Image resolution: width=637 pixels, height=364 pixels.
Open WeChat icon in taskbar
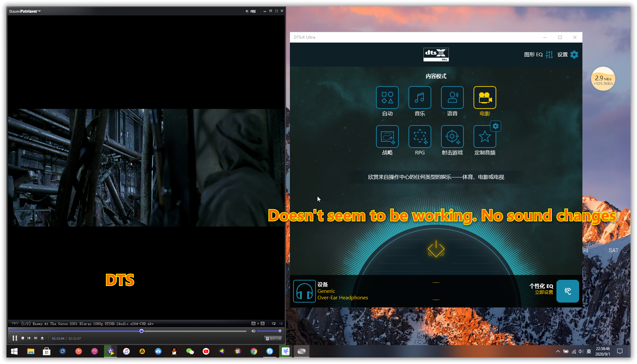point(190,351)
